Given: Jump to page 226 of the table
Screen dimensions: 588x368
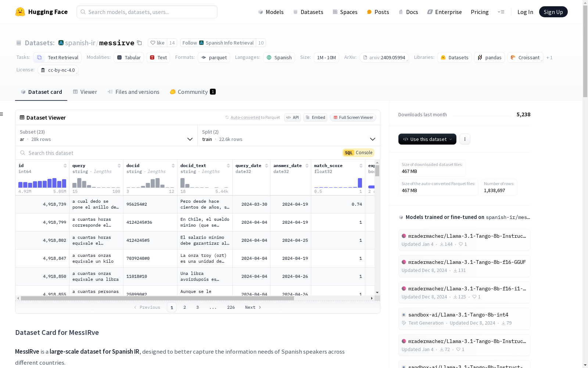Looking at the screenshot, I should [231, 307].
